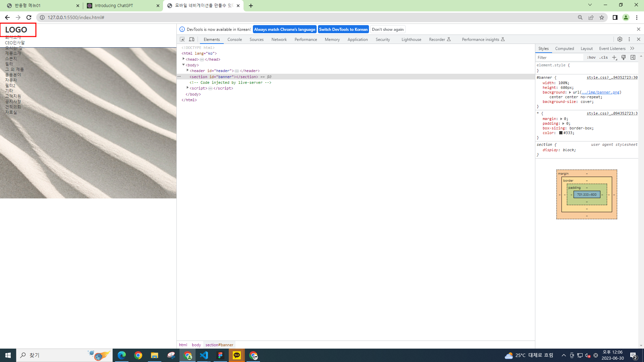This screenshot has height=362, width=644.
Task: Click the #333 color swatch
Action: [x=560, y=133]
